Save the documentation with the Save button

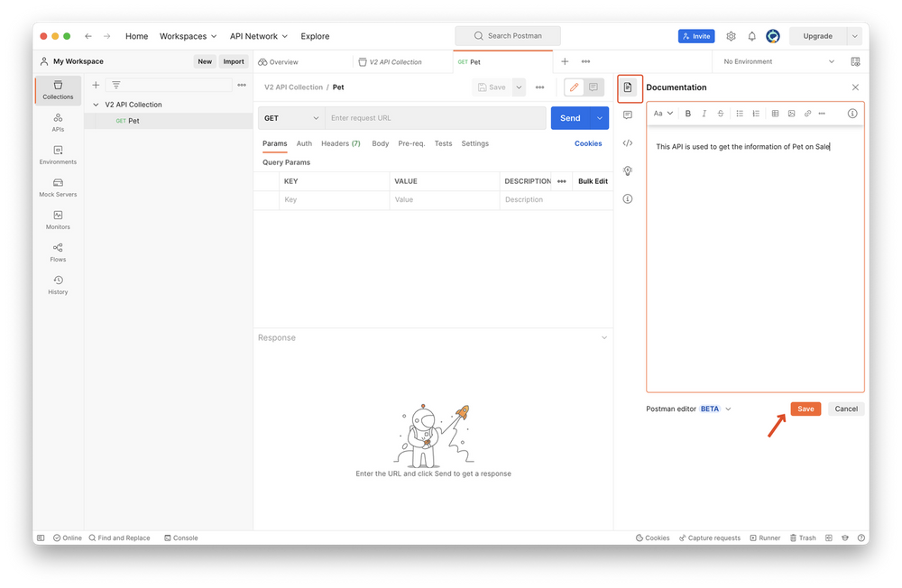click(x=805, y=409)
